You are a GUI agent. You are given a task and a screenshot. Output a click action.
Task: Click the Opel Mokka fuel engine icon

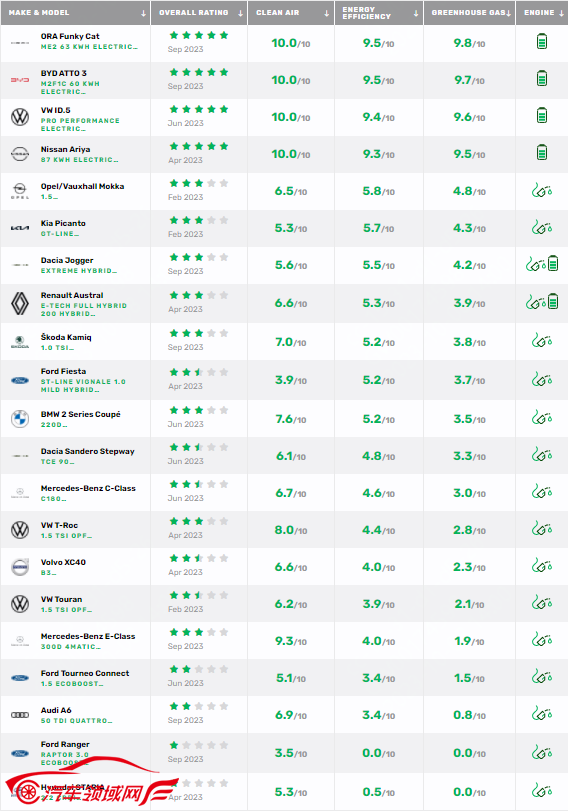pyautogui.click(x=542, y=190)
